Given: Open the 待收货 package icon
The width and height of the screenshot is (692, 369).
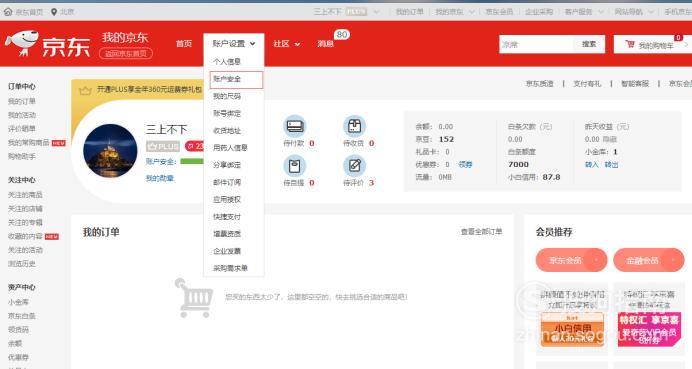Looking at the screenshot, I should (x=354, y=126).
